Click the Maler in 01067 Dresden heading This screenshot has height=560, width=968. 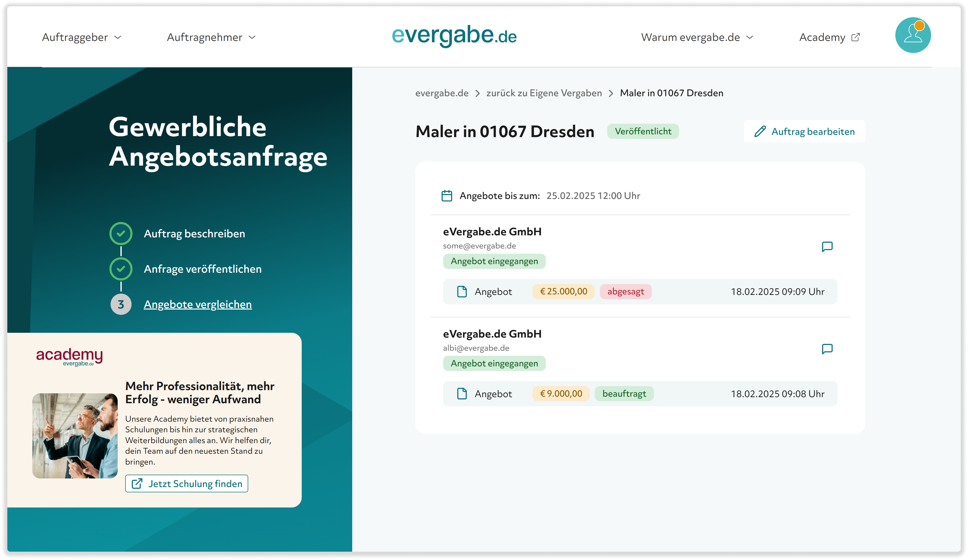pyautogui.click(x=505, y=131)
